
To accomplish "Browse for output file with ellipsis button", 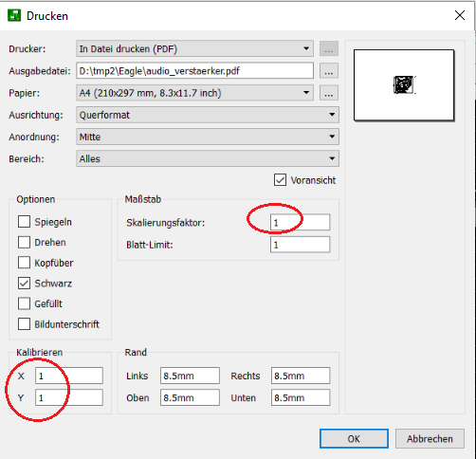I will click(329, 71).
